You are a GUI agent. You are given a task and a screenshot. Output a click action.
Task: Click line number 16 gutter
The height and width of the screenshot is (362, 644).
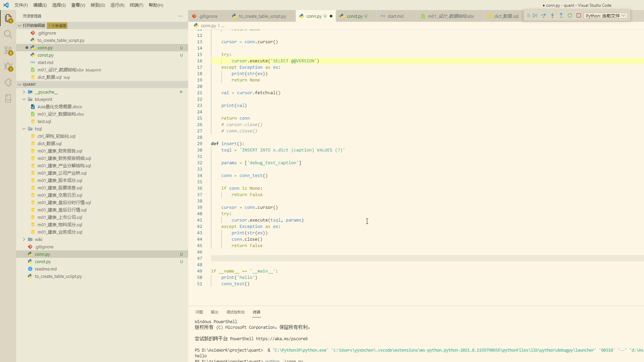click(x=200, y=61)
